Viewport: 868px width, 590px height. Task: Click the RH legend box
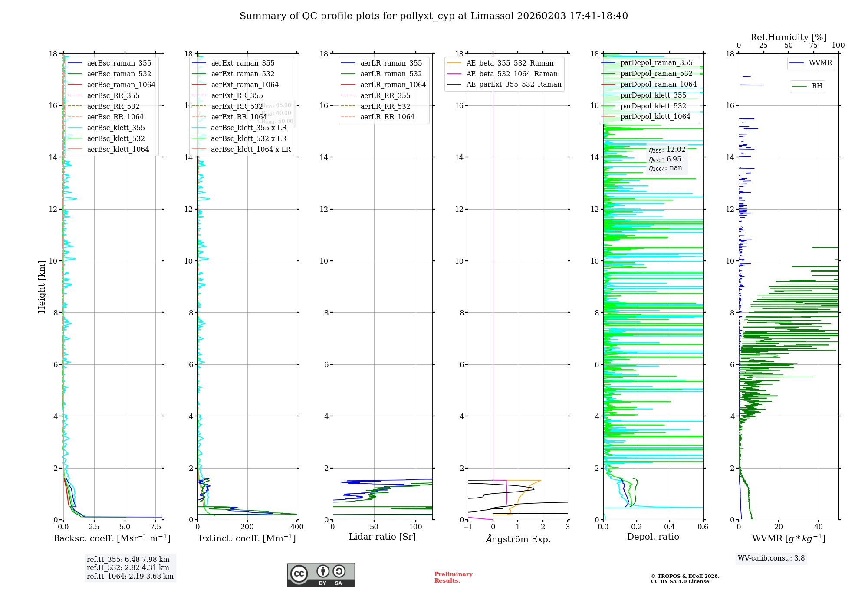coord(807,86)
